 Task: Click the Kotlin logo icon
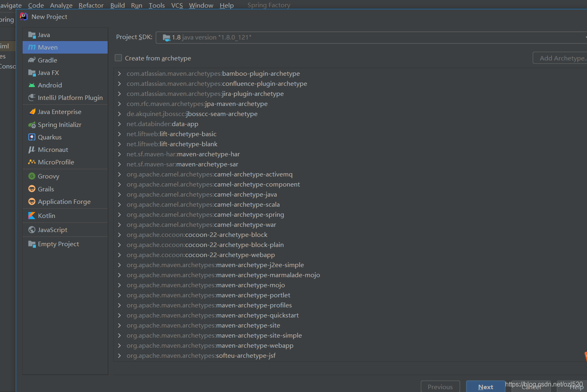(x=32, y=216)
